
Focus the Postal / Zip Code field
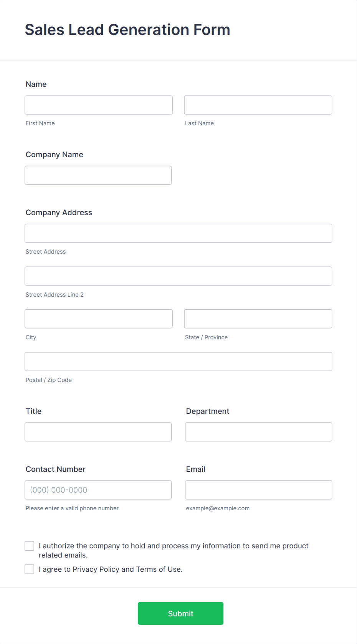click(178, 362)
